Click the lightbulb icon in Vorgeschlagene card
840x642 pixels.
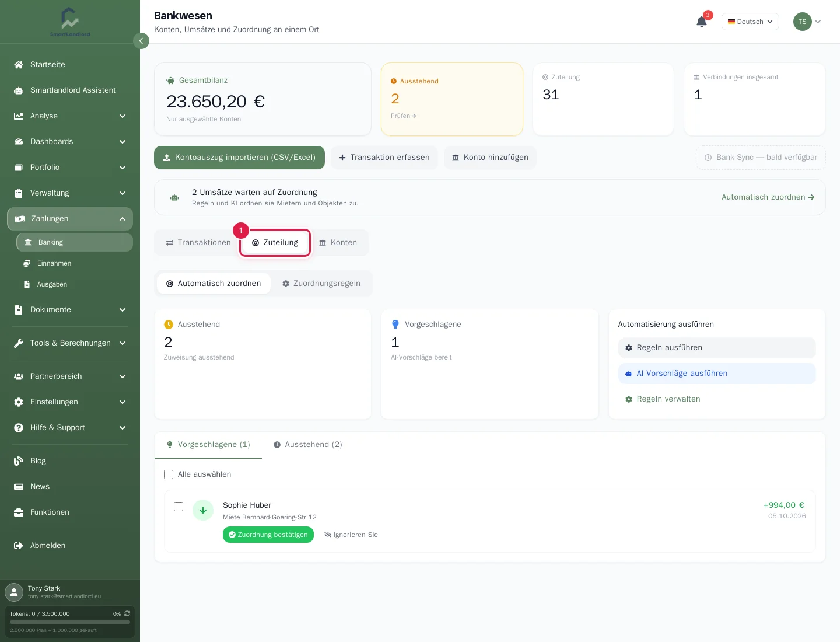395,325
